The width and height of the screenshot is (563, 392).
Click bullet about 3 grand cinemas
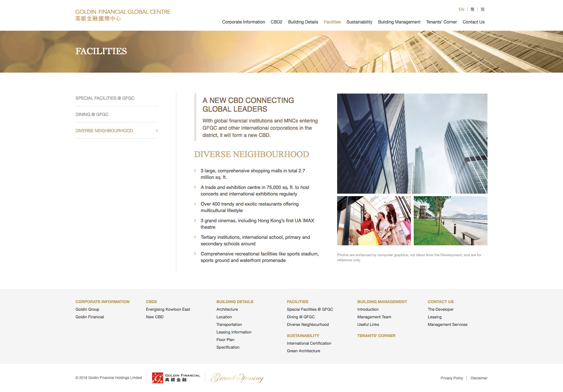click(257, 224)
